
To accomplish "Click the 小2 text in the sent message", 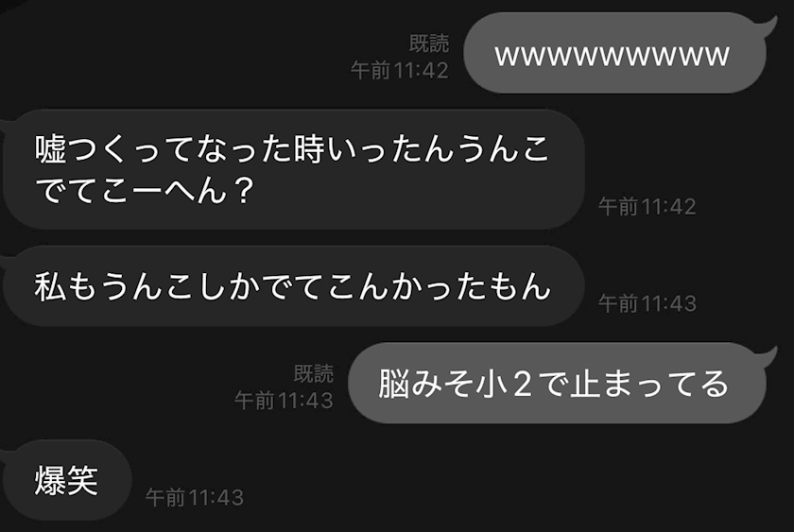I will click(x=505, y=384).
